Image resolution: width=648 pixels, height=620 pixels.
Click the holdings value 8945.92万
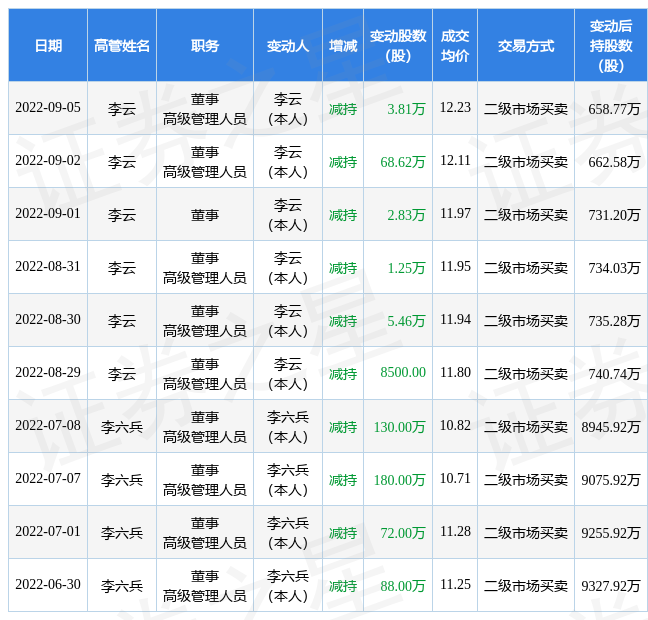coord(611,427)
